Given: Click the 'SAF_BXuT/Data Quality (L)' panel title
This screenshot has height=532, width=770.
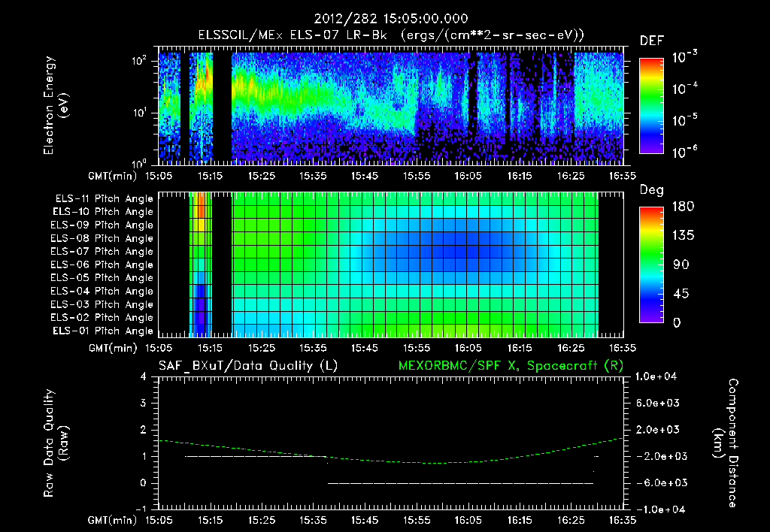Looking at the screenshot, I should click(x=248, y=366).
